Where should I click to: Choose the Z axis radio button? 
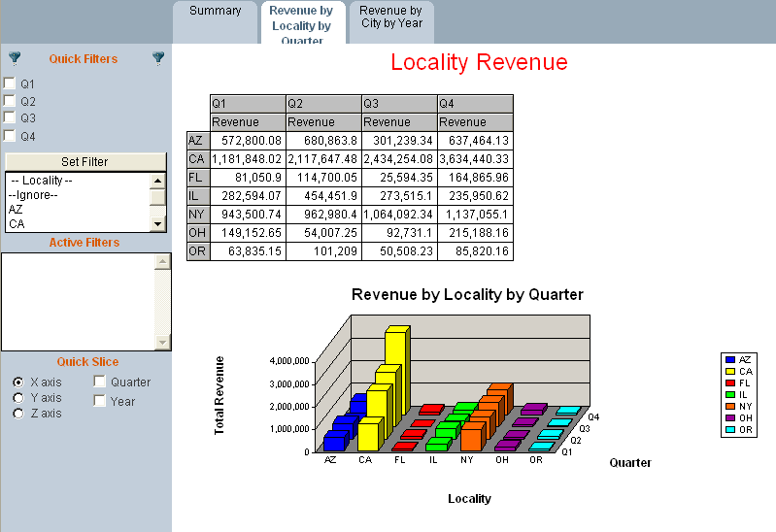[x=18, y=414]
